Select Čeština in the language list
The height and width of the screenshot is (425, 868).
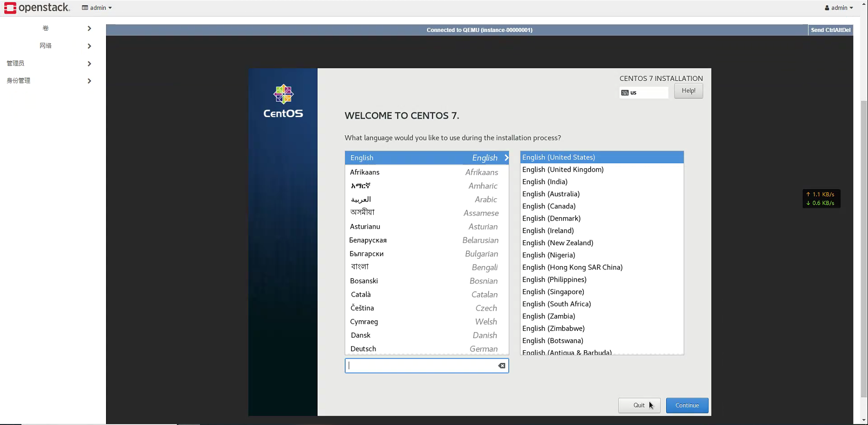(x=427, y=308)
